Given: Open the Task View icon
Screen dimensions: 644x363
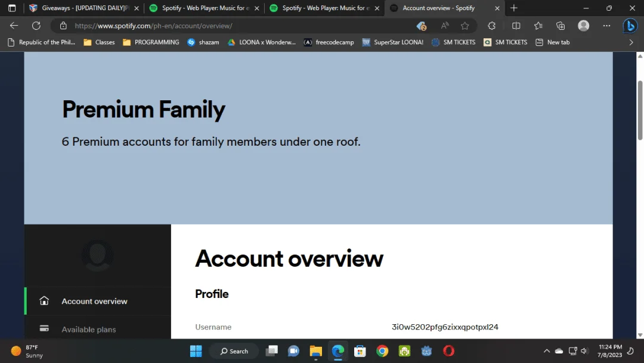Looking at the screenshot, I should click(271, 351).
